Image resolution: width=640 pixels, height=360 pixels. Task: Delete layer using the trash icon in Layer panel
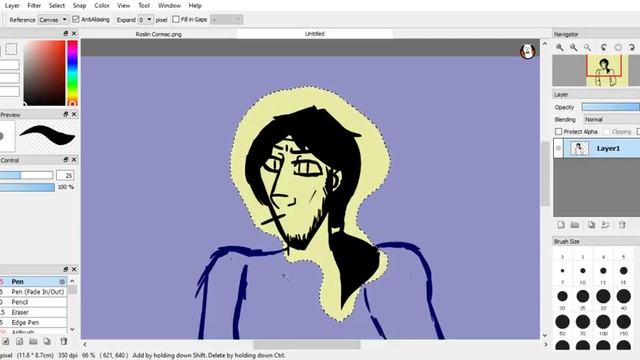pos(622,225)
